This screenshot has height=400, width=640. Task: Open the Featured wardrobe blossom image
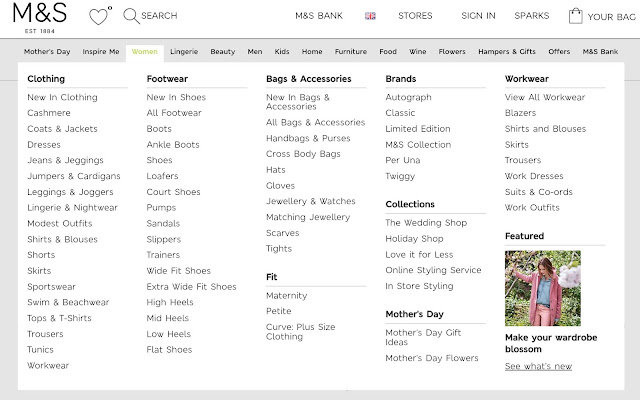pos(542,290)
